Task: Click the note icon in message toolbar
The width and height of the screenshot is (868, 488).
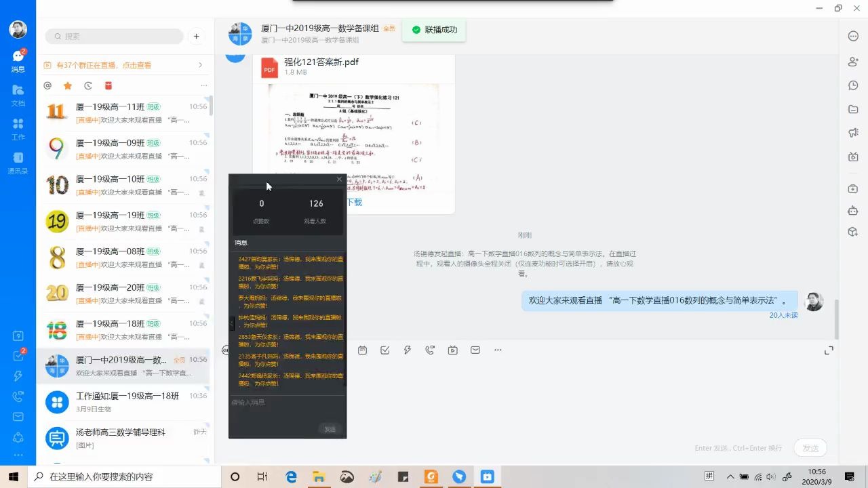Action: point(363,350)
